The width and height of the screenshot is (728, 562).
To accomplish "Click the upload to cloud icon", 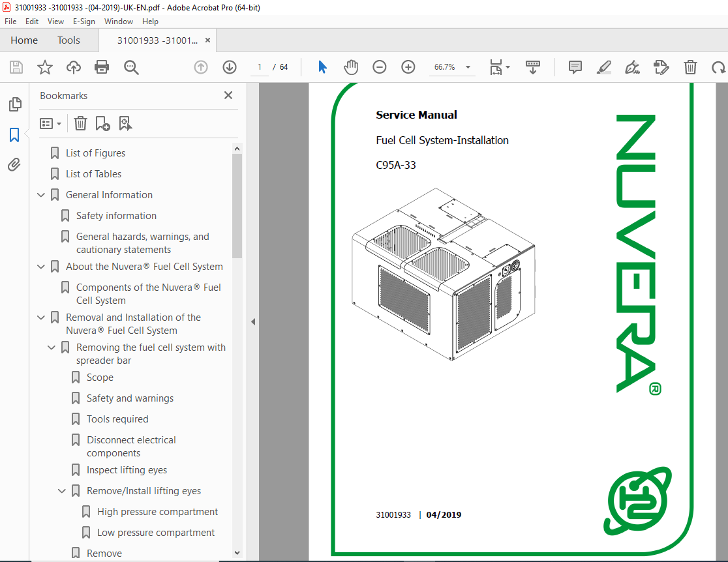I will pyautogui.click(x=73, y=67).
